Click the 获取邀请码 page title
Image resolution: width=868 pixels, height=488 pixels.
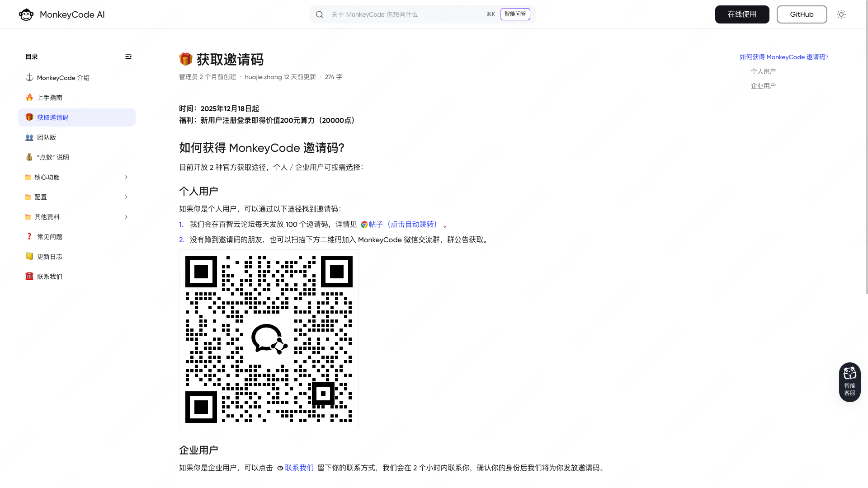[230, 59]
